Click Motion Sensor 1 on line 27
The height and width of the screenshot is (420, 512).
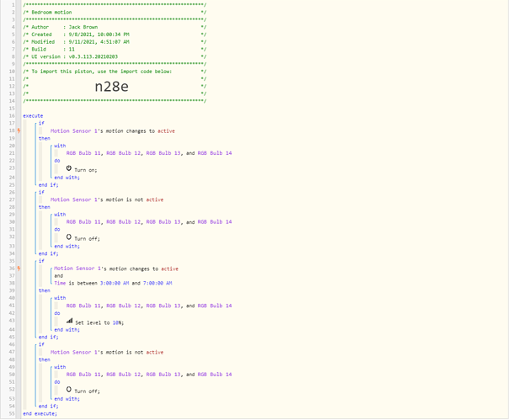(74, 199)
